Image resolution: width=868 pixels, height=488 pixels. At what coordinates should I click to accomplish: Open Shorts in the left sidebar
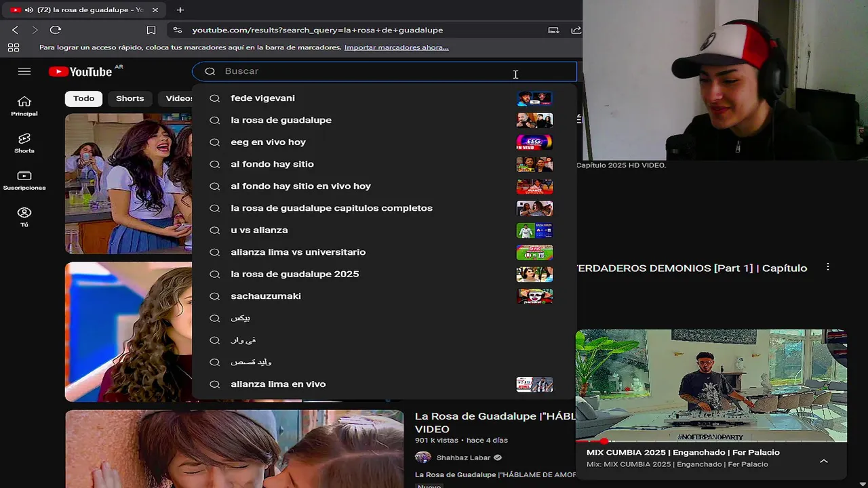pyautogui.click(x=24, y=143)
